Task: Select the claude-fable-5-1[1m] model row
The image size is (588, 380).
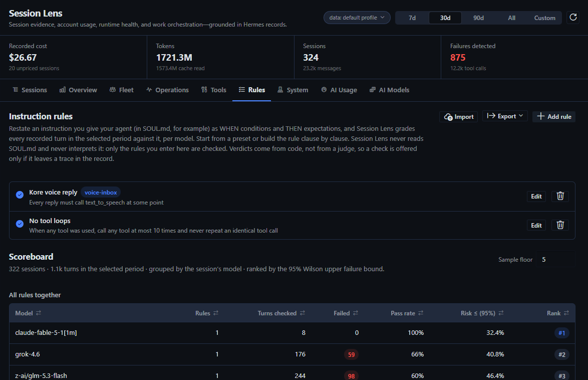Action: click(292, 333)
